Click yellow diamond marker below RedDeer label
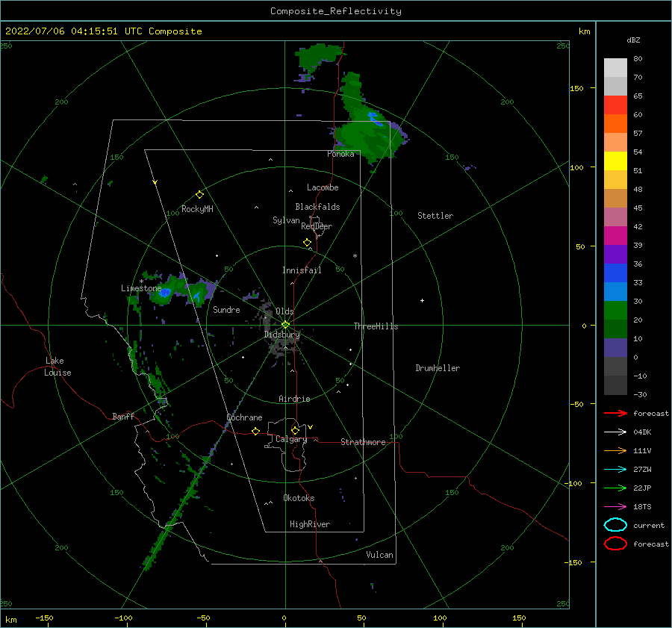This screenshot has height=628, width=672. pos(307,243)
